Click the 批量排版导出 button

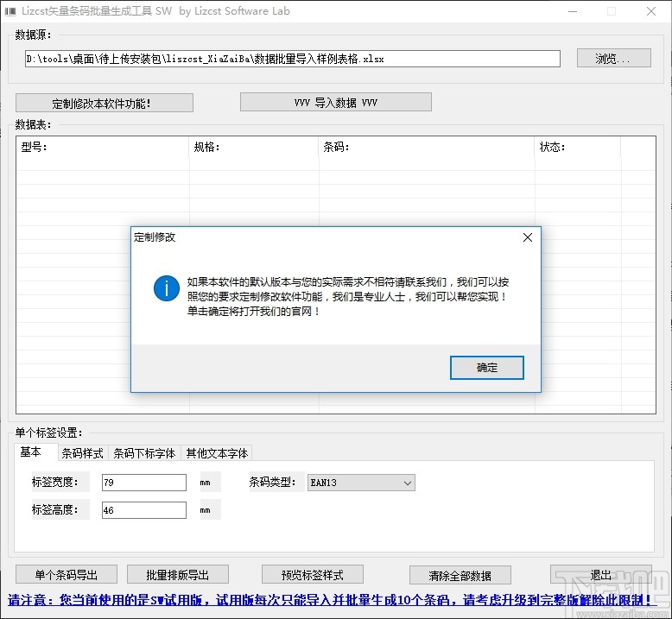pos(177,574)
